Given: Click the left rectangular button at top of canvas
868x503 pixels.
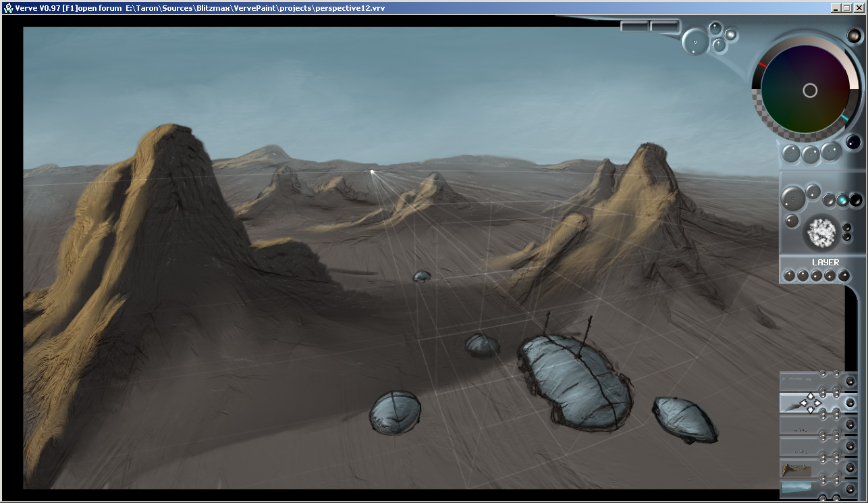Looking at the screenshot, I should (x=634, y=26).
